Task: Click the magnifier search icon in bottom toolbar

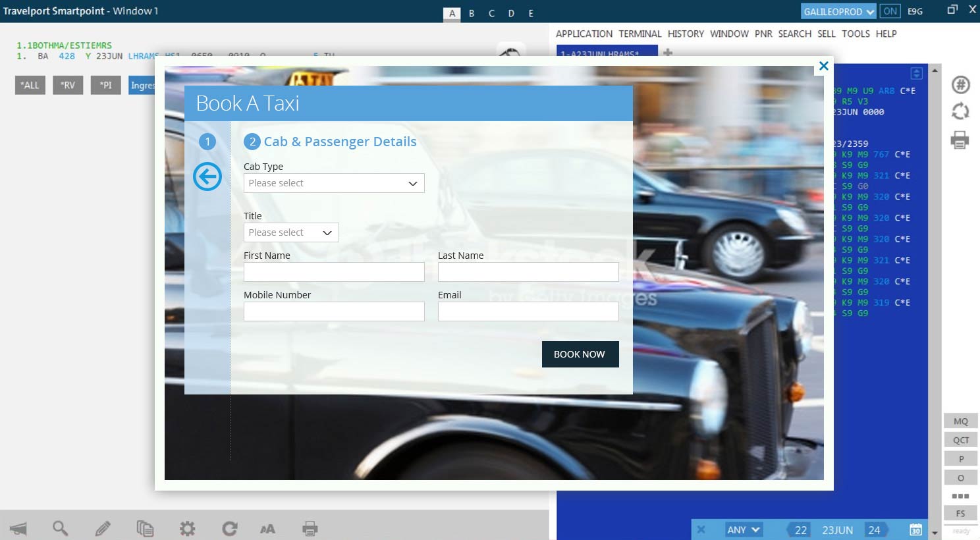Action: click(x=60, y=528)
